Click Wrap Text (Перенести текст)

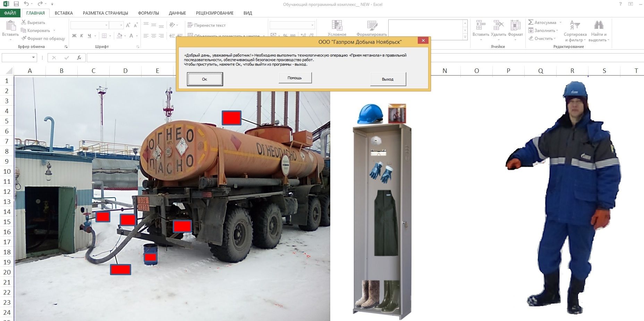tap(206, 25)
